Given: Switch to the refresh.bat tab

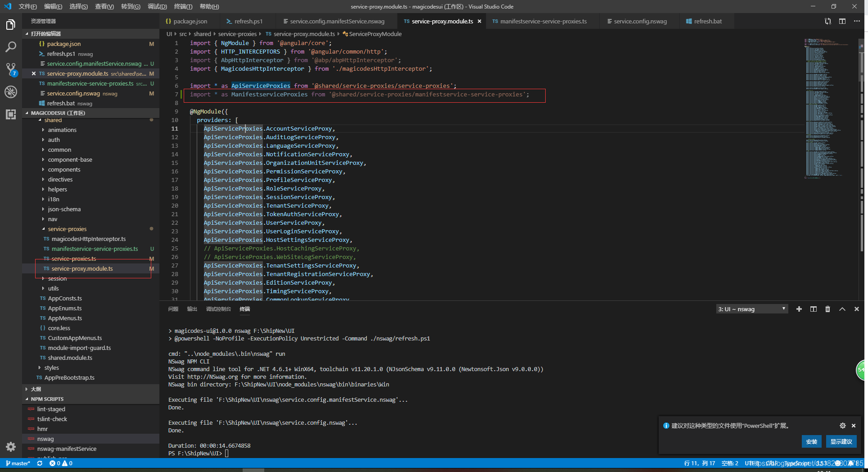Looking at the screenshot, I should (x=708, y=21).
